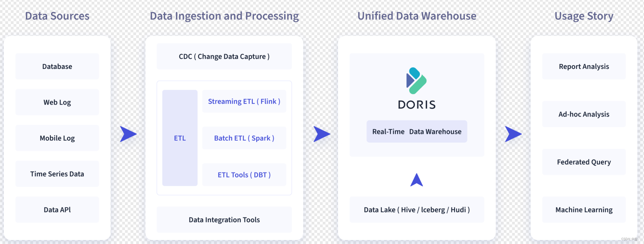Select the Data API box
644x244 pixels.
click(57, 210)
